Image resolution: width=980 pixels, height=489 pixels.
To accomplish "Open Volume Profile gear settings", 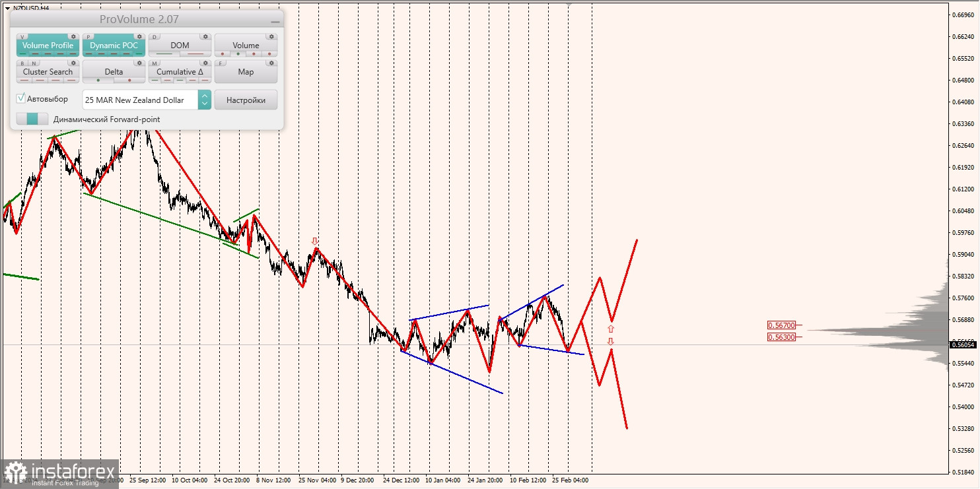I will tap(73, 36).
